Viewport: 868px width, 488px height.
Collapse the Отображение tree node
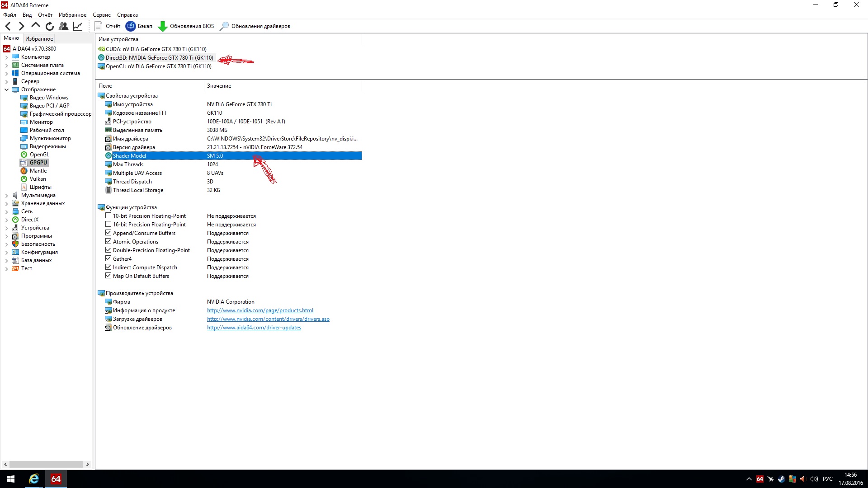tap(7, 89)
